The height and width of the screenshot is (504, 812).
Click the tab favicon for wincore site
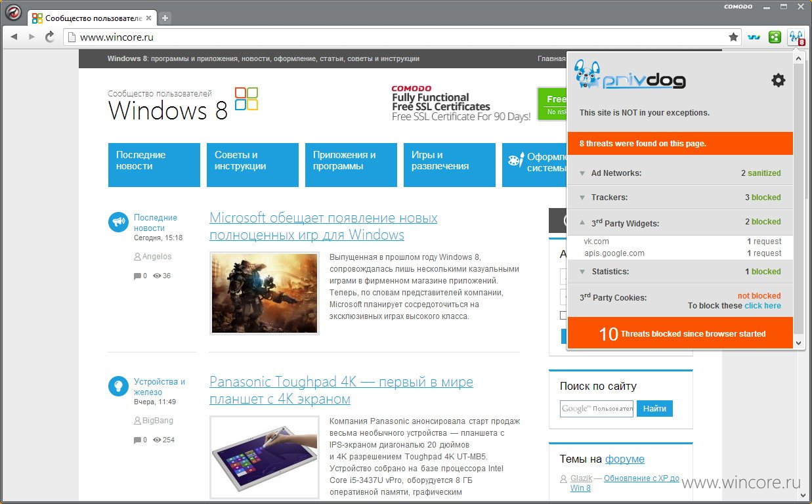tap(37, 18)
